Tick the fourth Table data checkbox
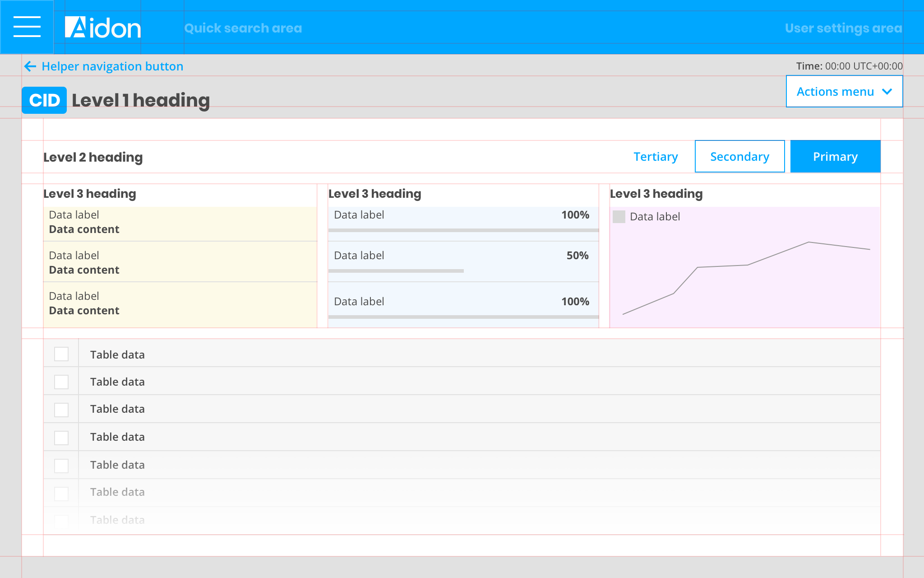This screenshot has width=924, height=578. coord(61,438)
